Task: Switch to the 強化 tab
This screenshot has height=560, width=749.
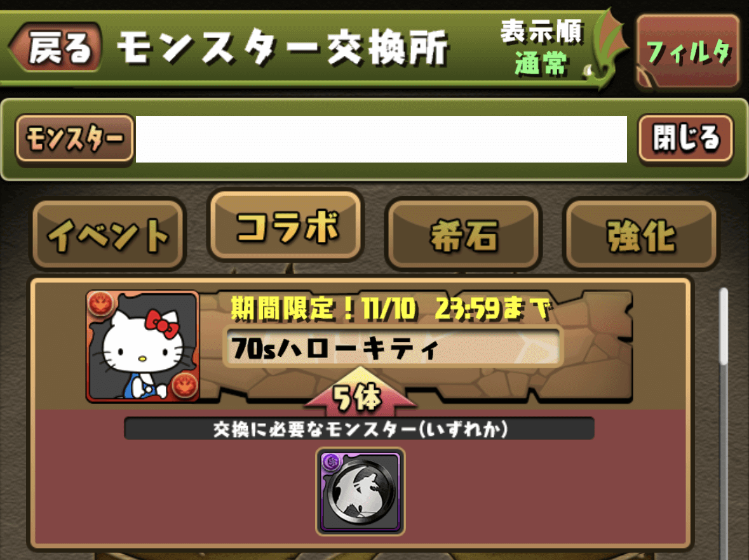Action: pos(640,234)
